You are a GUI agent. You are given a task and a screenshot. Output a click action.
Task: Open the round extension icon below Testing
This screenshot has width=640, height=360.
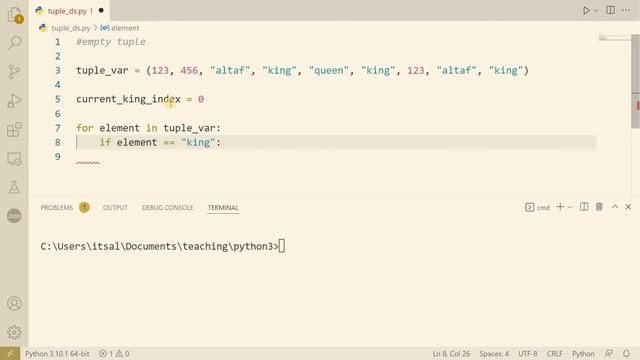pyautogui.click(x=14, y=216)
